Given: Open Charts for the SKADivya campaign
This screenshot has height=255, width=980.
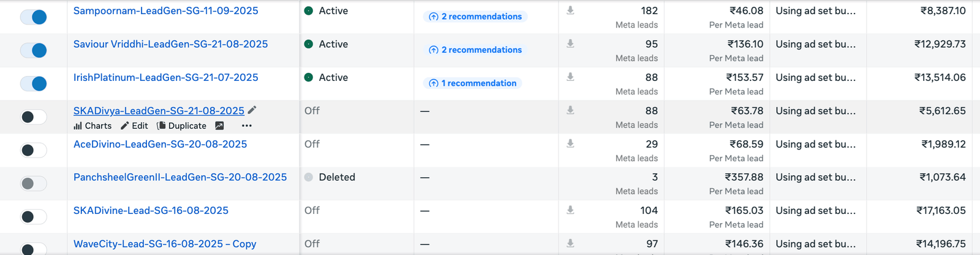Looking at the screenshot, I should click(92, 126).
